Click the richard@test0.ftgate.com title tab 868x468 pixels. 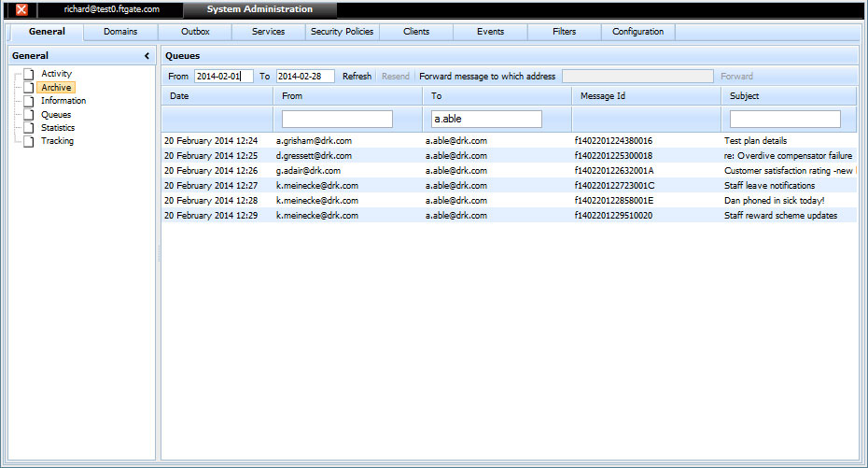pos(111,9)
